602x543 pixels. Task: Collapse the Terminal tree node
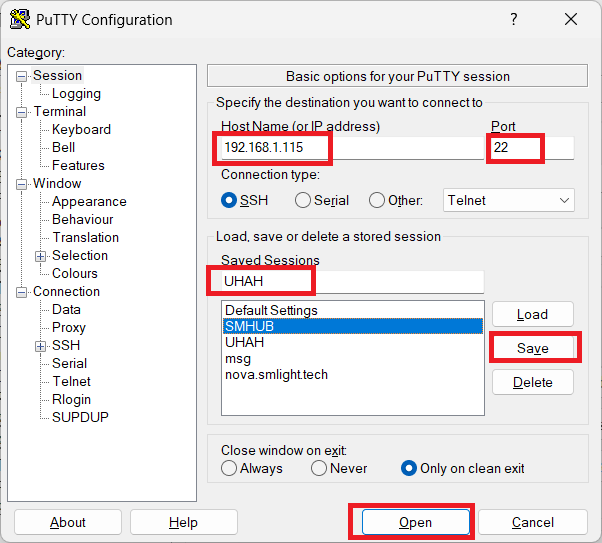[x=22, y=112]
